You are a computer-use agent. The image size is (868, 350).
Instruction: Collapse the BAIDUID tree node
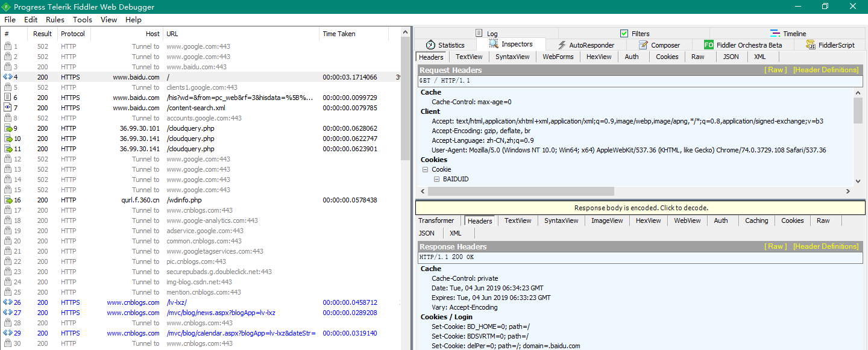pyautogui.click(x=437, y=180)
